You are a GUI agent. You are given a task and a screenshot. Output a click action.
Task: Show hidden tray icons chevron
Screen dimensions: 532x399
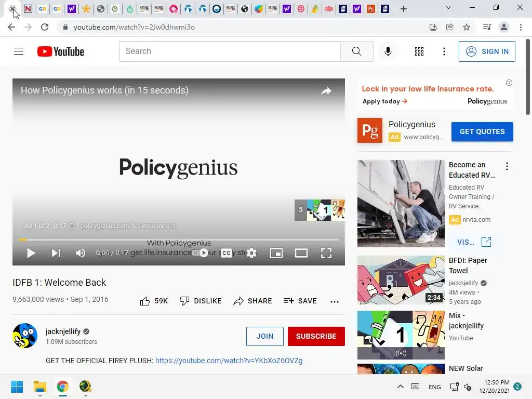401,387
